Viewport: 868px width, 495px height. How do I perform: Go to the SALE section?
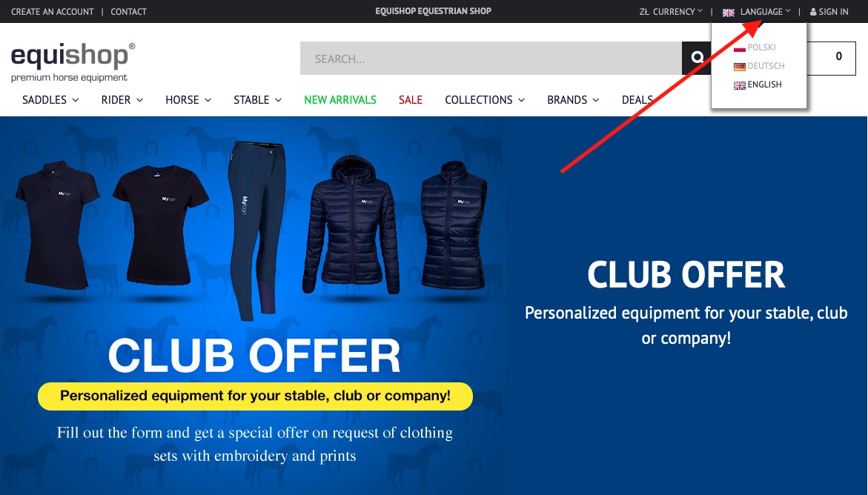(x=410, y=99)
